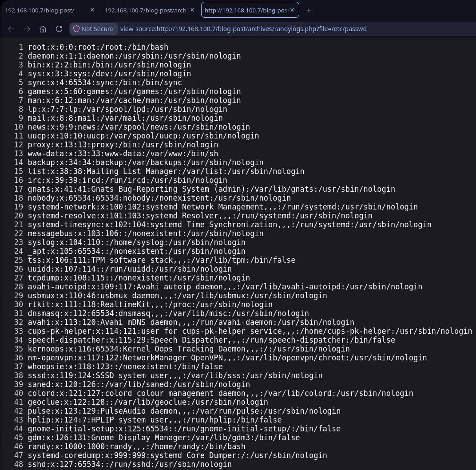This screenshot has height=470, width=476.
Task: Click the systemd Resolver line
Action: coord(200,216)
